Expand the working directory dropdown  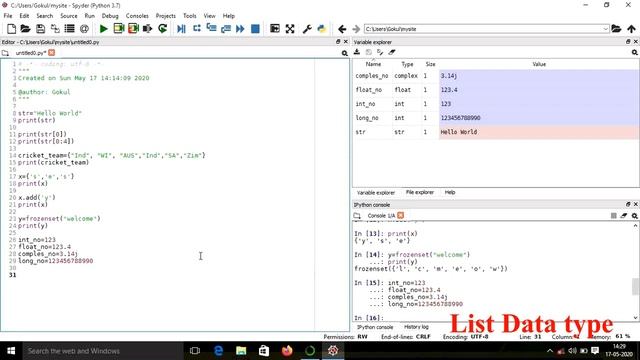605,29
